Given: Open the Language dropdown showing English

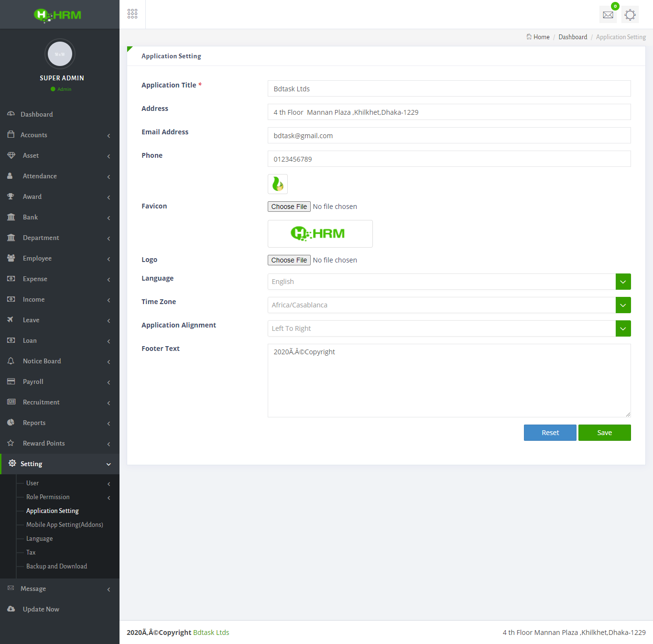Looking at the screenshot, I should point(623,281).
